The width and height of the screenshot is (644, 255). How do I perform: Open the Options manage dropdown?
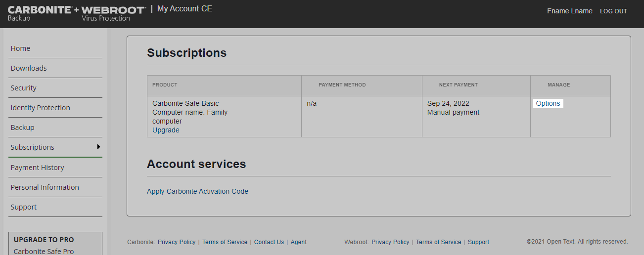548,103
